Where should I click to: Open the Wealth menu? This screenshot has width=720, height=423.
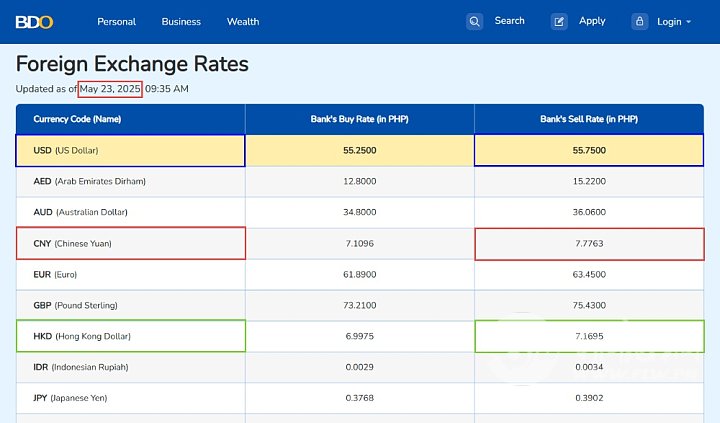243,21
